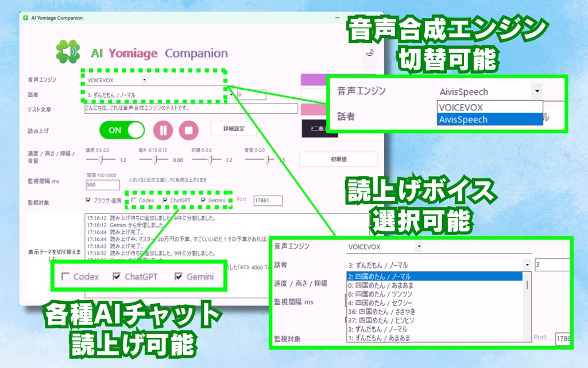Click the 音量 volume slider
588x368 pixels.
pyautogui.click(x=260, y=160)
